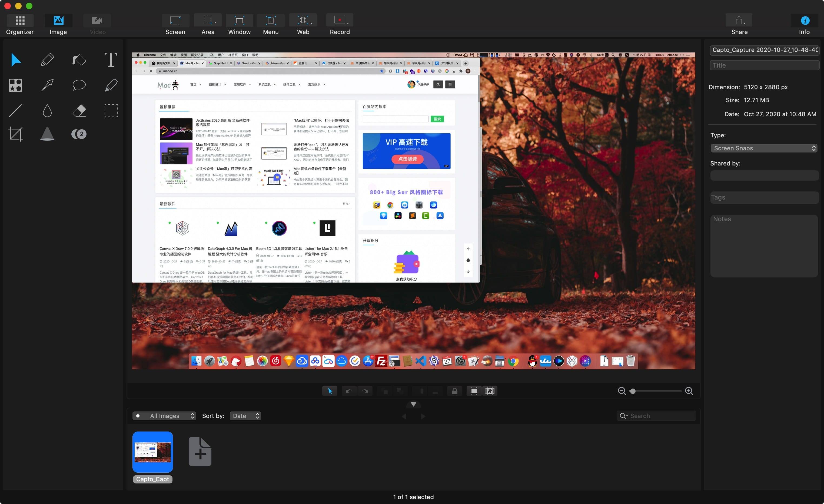This screenshot has width=824, height=504.
Task: Open the All Images filter dropdown
Action: point(165,416)
